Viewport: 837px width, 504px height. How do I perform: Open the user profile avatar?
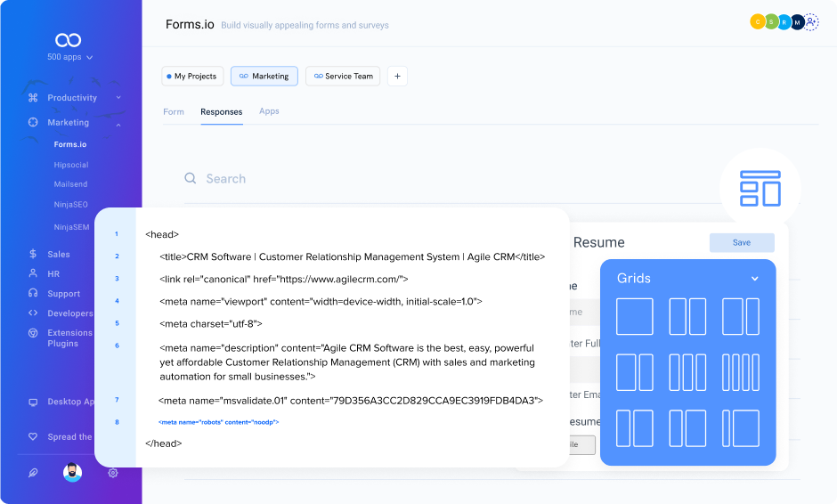73,473
